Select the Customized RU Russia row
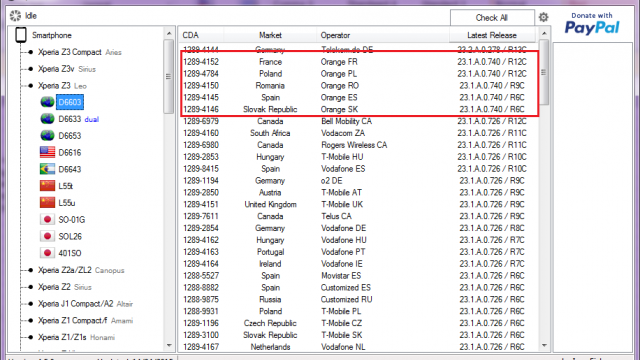This screenshot has height=360, width=640. [x=358, y=299]
